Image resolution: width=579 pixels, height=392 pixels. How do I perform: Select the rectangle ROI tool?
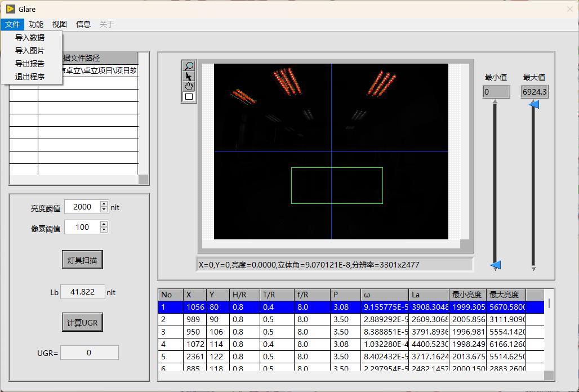coord(189,96)
